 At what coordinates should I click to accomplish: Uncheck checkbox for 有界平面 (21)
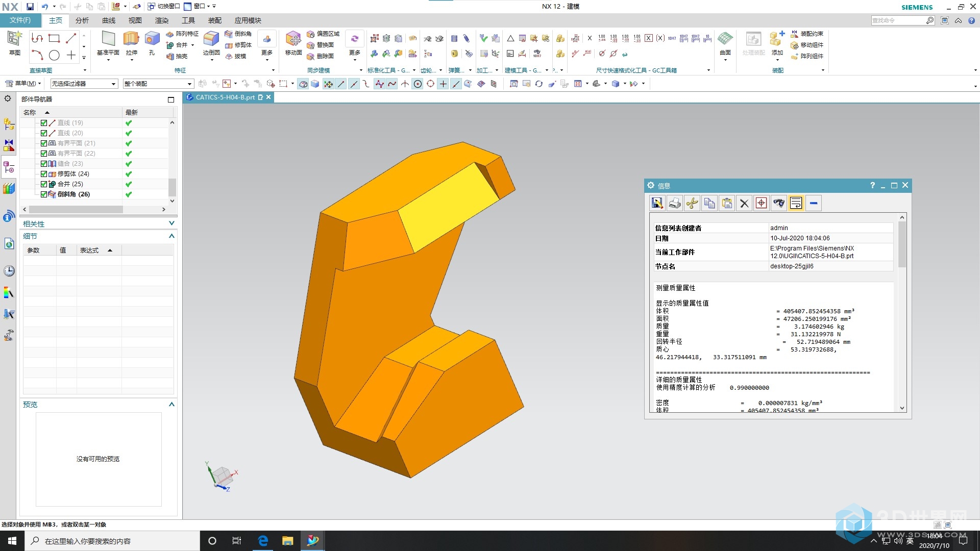point(44,143)
